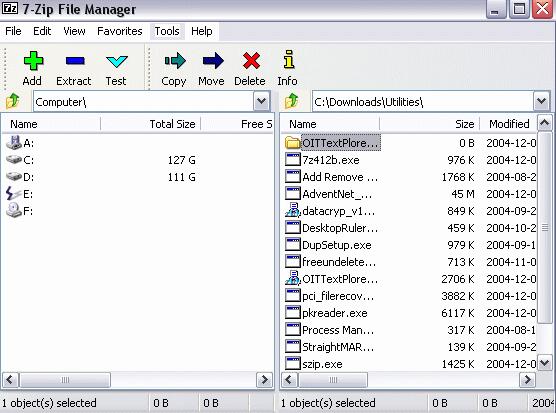Click left status '1 object(s) selected' text
This screenshot has height=413, width=556.
coord(49,403)
